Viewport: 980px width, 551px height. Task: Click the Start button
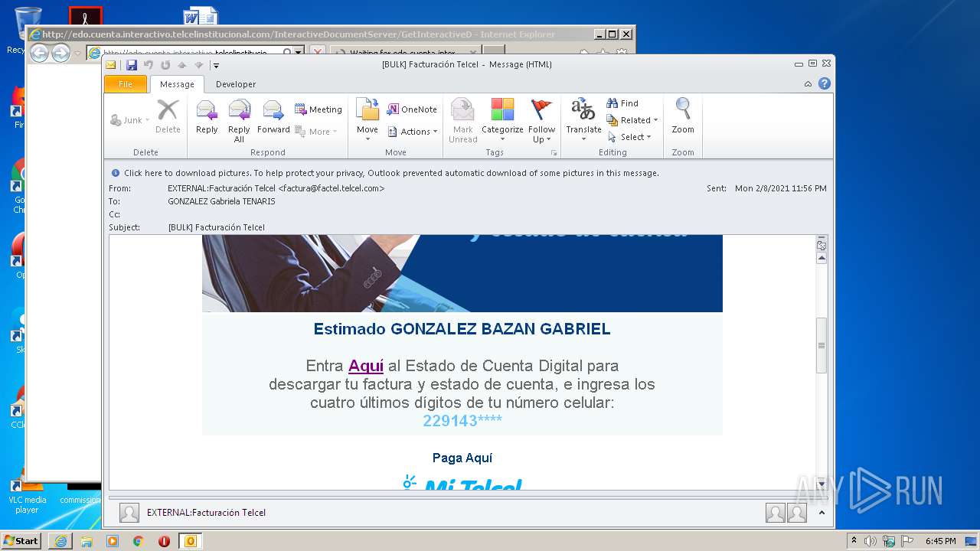pyautogui.click(x=21, y=541)
